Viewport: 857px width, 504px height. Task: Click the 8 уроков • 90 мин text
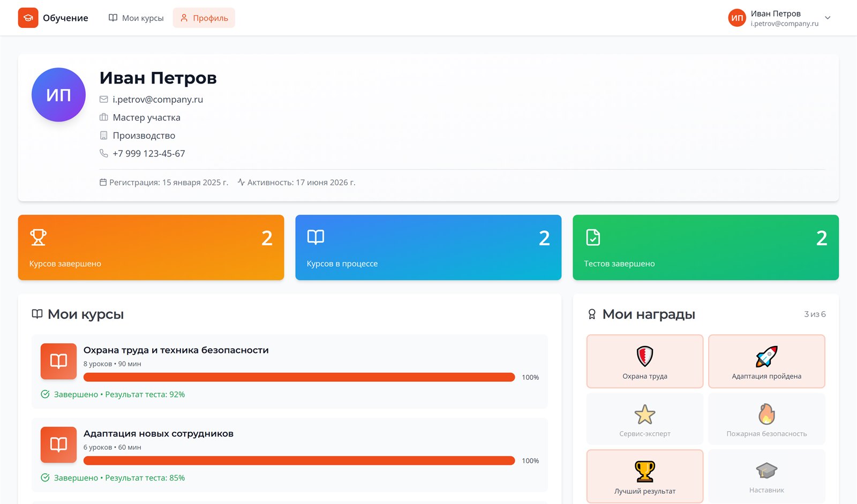(x=112, y=364)
